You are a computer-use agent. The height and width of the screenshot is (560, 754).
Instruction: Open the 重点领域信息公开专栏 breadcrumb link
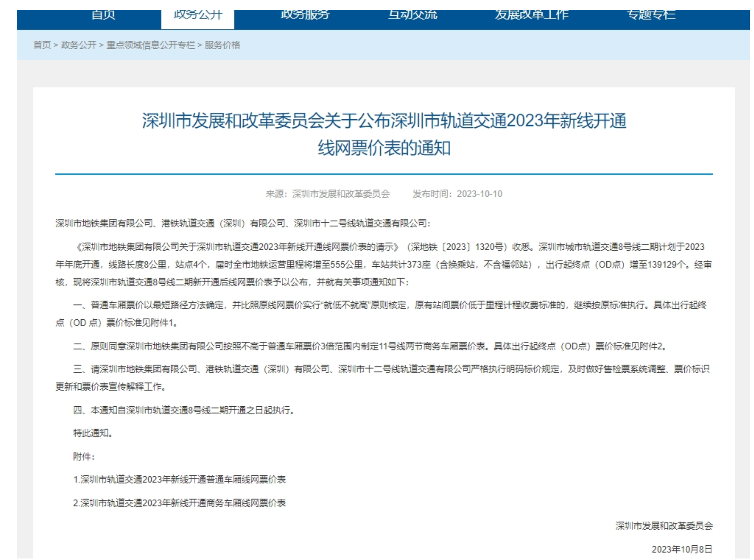[150, 45]
